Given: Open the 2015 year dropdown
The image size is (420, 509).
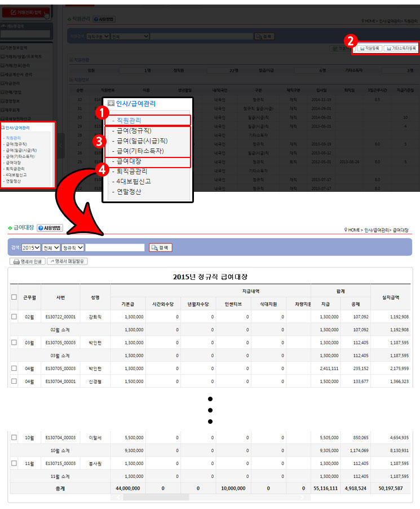Looking at the screenshot, I should tap(31, 247).
